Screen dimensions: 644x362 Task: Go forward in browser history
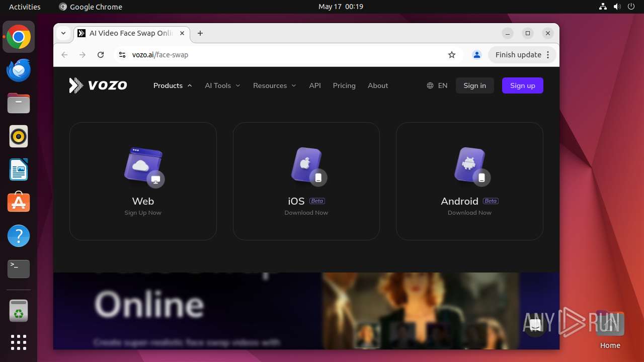click(x=83, y=55)
